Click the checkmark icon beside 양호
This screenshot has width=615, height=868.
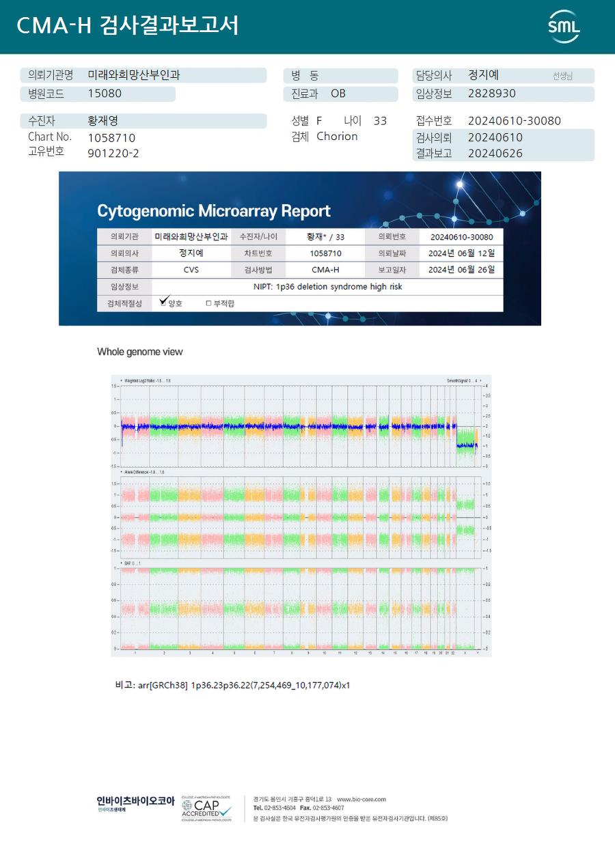coord(163,300)
